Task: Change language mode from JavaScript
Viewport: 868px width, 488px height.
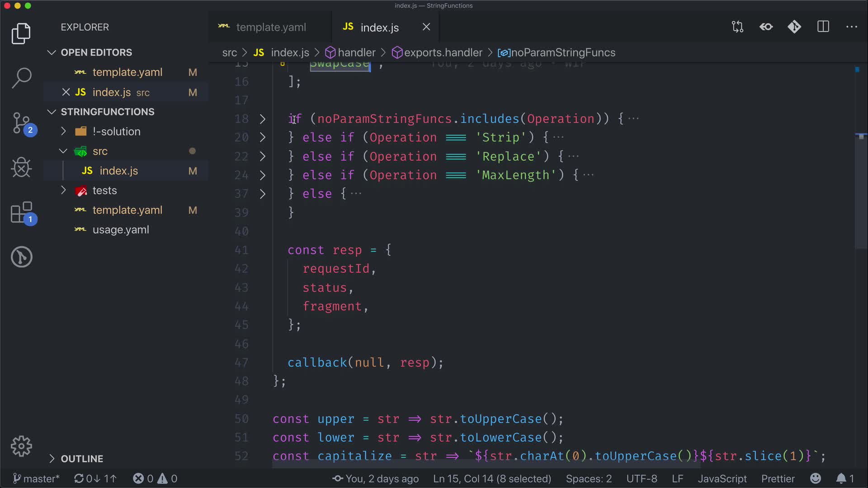Action: click(x=722, y=479)
